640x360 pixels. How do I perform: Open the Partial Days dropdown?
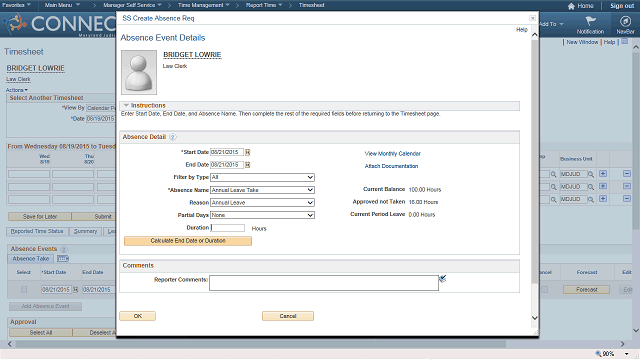point(262,215)
